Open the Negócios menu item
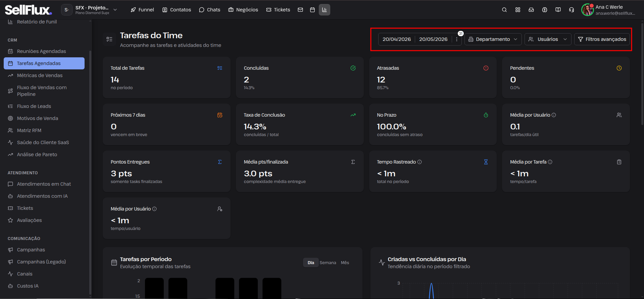Viewport: 644px width, 299px height. pos(243,10)
